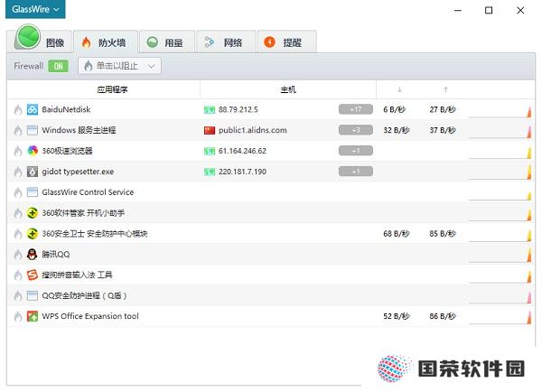Toggle the Firewall ON switch

click(x=58, y=66)
